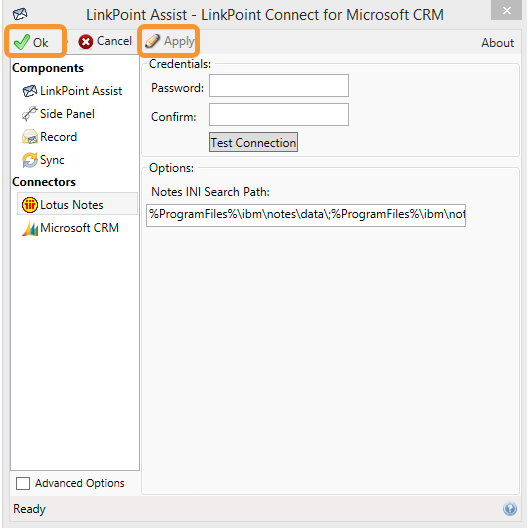Open the About menu item
Image resolution: width=528 pixels, height=530 pixels.
(498, 43)
